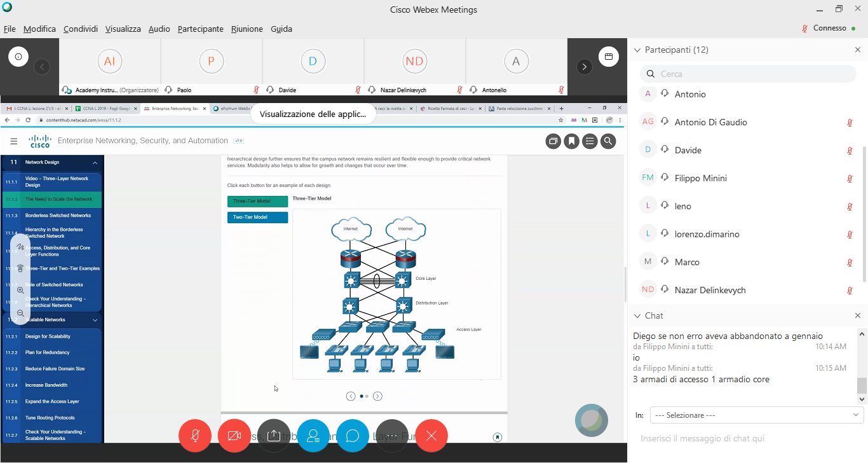Open the round Webex assistant bubble
Viewport: 868px width, 463px height.
(x=592, y=420)
